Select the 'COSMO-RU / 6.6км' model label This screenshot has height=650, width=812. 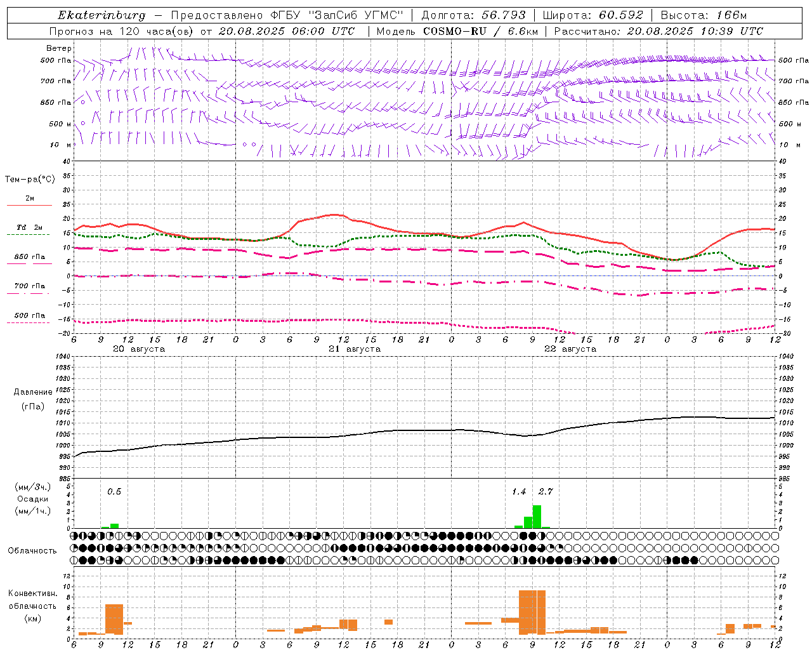[x=482, y=31]
